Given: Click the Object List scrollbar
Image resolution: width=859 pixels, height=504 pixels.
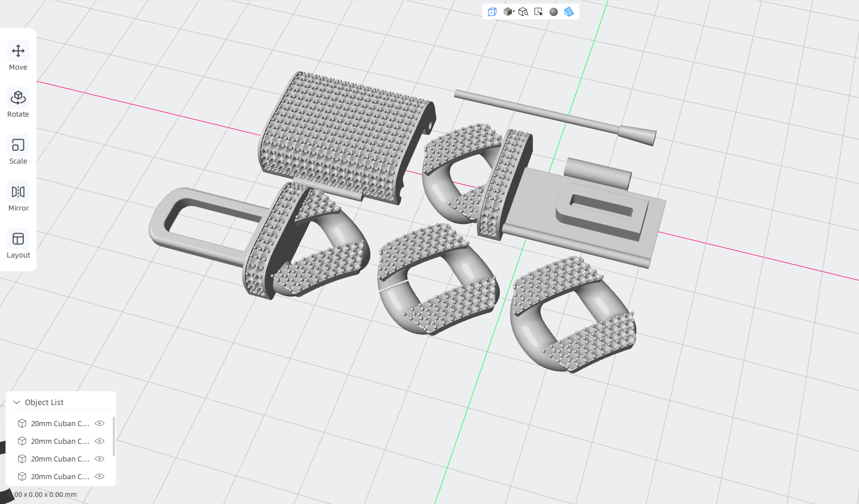Looking at the screenshot, I should coord(114,437).
